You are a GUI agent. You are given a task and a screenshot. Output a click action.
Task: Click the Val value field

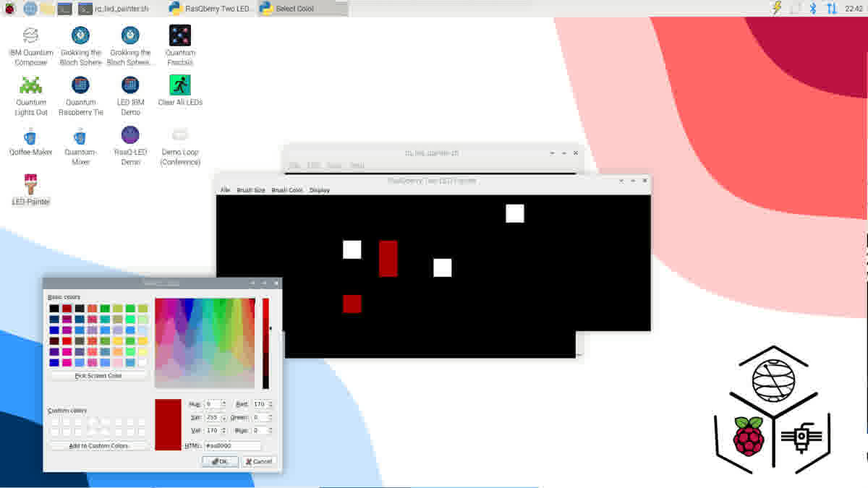(213, 430)
